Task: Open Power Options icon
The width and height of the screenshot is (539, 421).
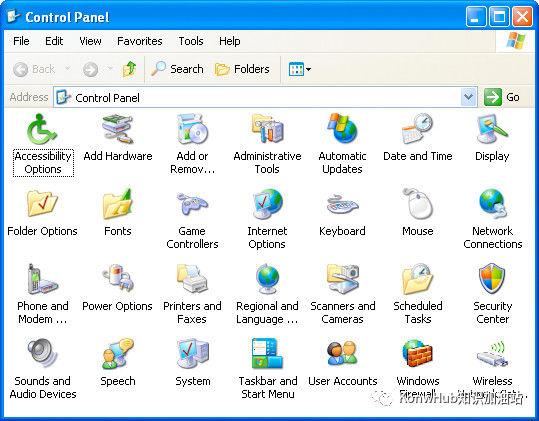Action: click(118, 279)
